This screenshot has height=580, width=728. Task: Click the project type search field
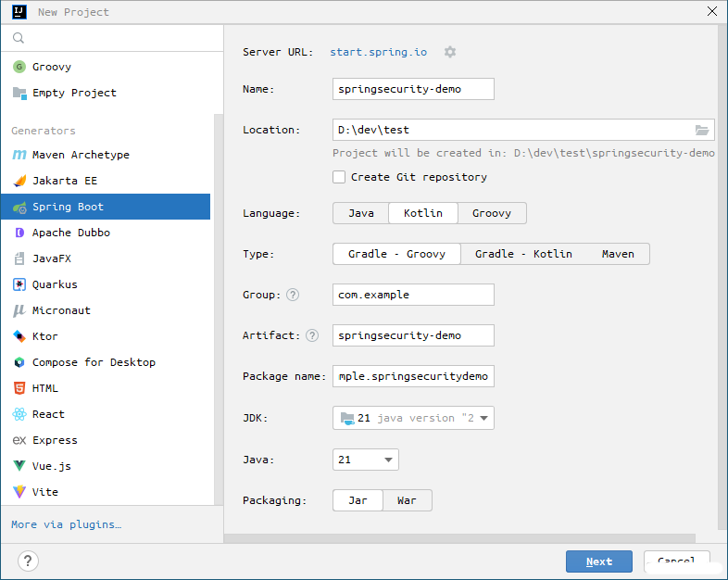coord(112,38)
